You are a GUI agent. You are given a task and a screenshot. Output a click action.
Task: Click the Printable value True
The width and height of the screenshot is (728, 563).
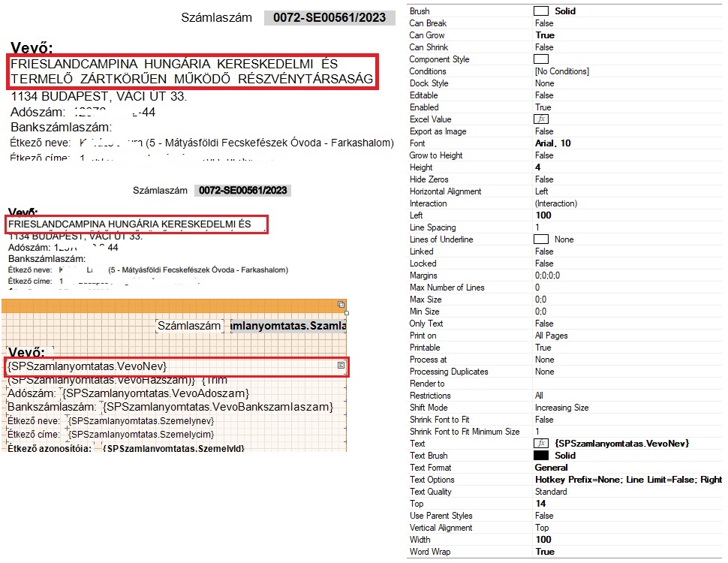(543, 348)
